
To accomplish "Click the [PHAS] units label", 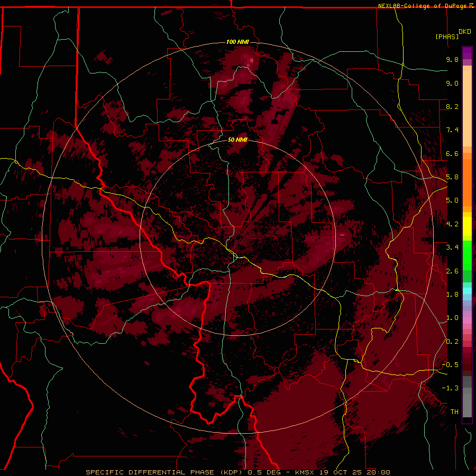I will click(447, 36).
